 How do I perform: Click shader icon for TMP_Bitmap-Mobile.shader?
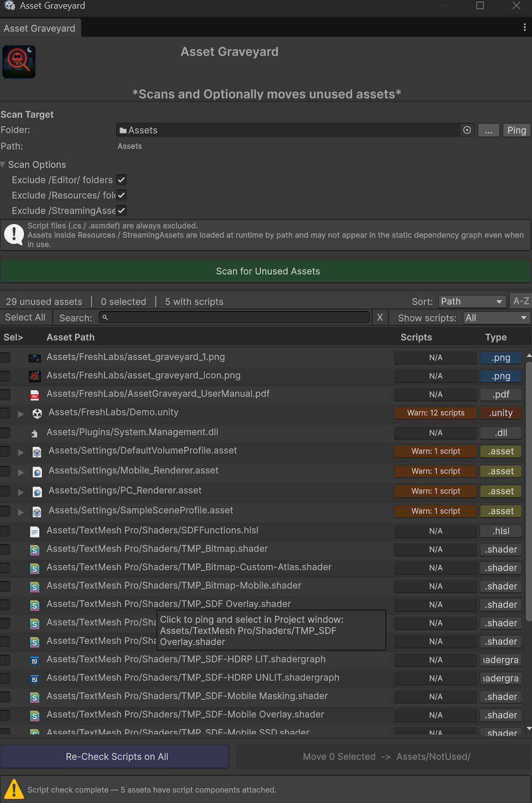[x=35, y=587]
